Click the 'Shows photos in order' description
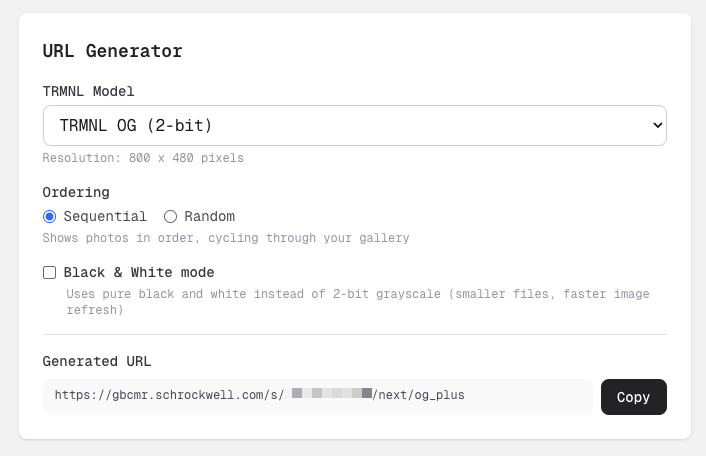706x456 pixels. (225, 238)
